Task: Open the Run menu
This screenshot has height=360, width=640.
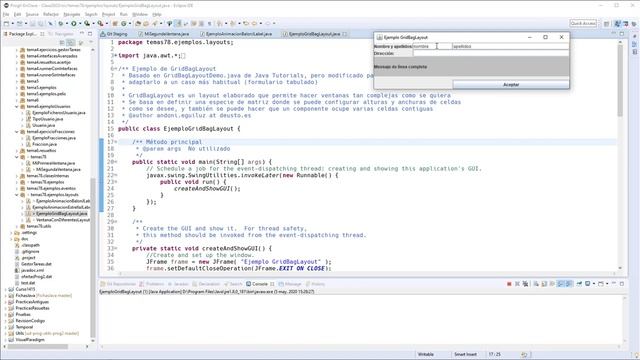Action: click(123, 14)
